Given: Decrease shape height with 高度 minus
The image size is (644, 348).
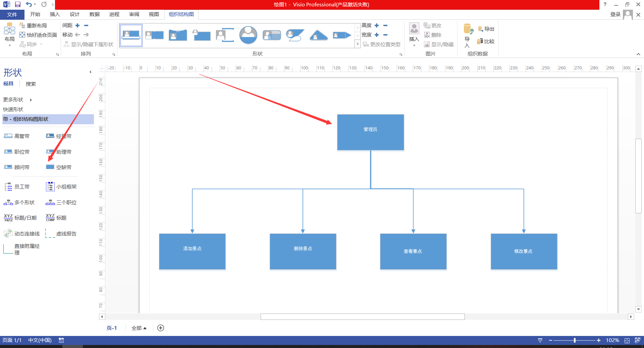Looking at the screenshot, I should click(385, 25).
